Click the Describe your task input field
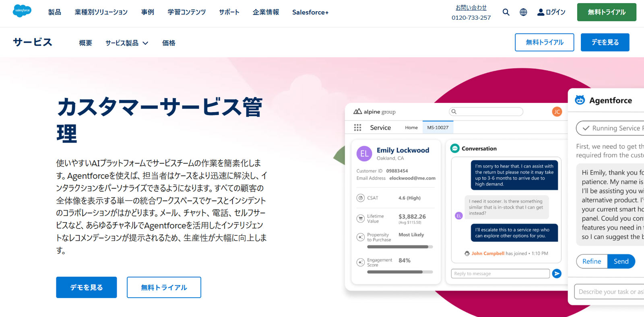 (x=609, y=292)
